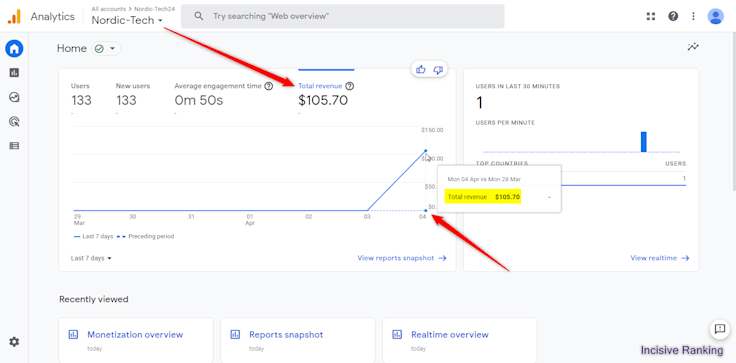Open the Admin gear icon
The width and height of the screenshot is (736, 363).
(x=14, y=341)
